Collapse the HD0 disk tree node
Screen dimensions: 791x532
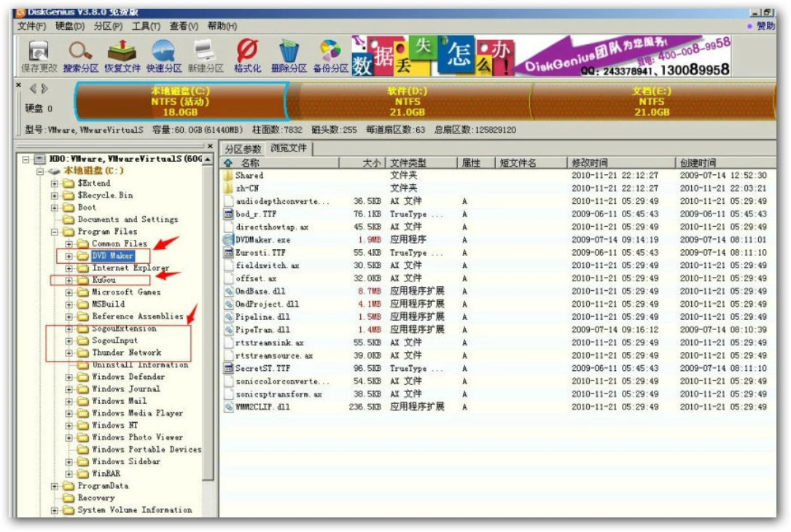[26, 160]
